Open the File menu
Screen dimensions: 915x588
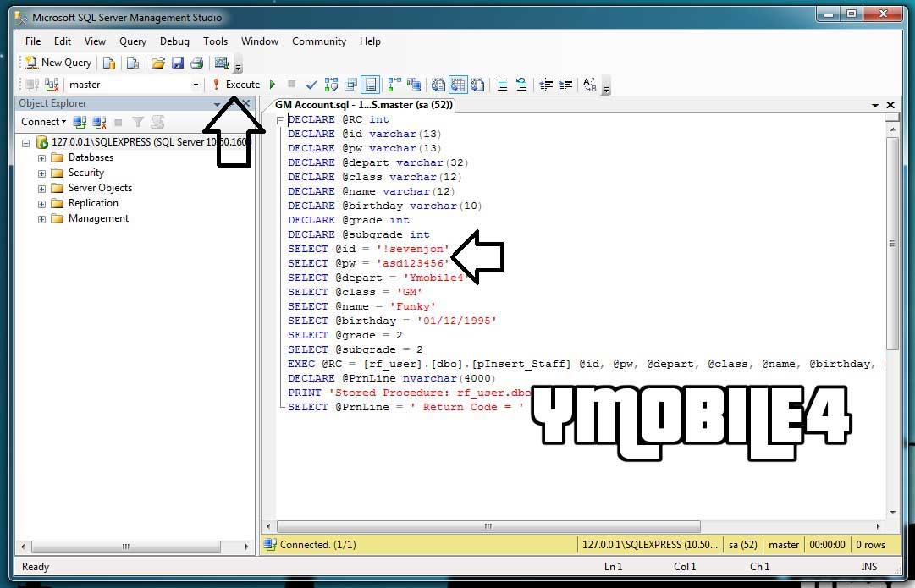click(x=33, y=41)
